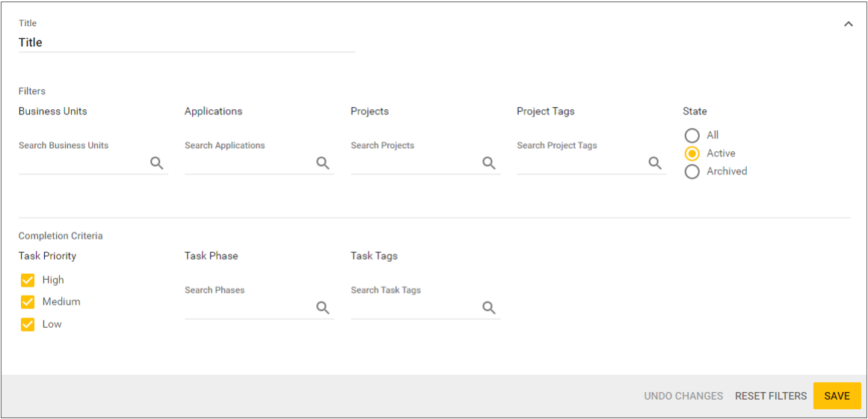Click the Completion Criteria section label
Image resolution: width=868 pixels, height=419 pixels.
[x=61, y=236]
